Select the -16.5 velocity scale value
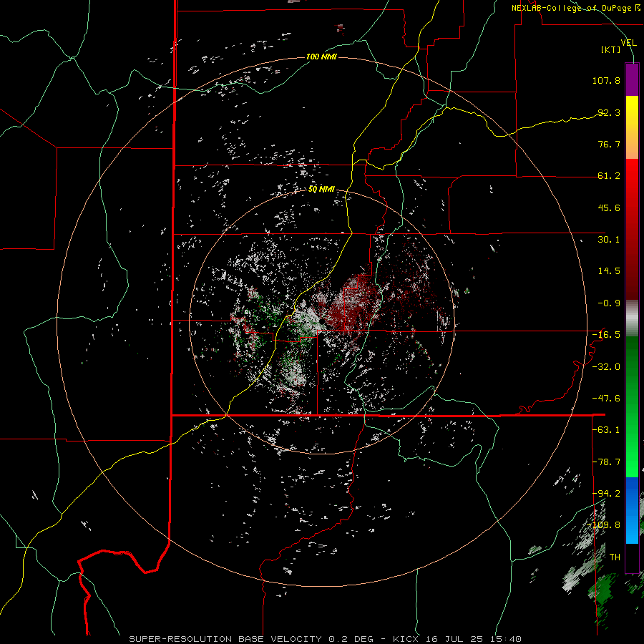The height and width of the screenshot is (644, 644). [x=606, y=335]
